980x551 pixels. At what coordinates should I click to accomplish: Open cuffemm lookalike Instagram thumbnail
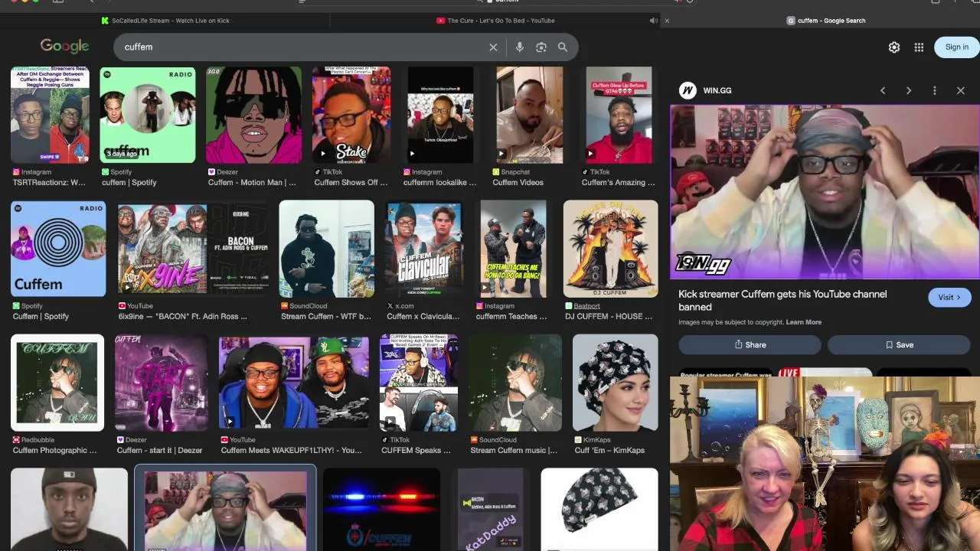point(440,115)
